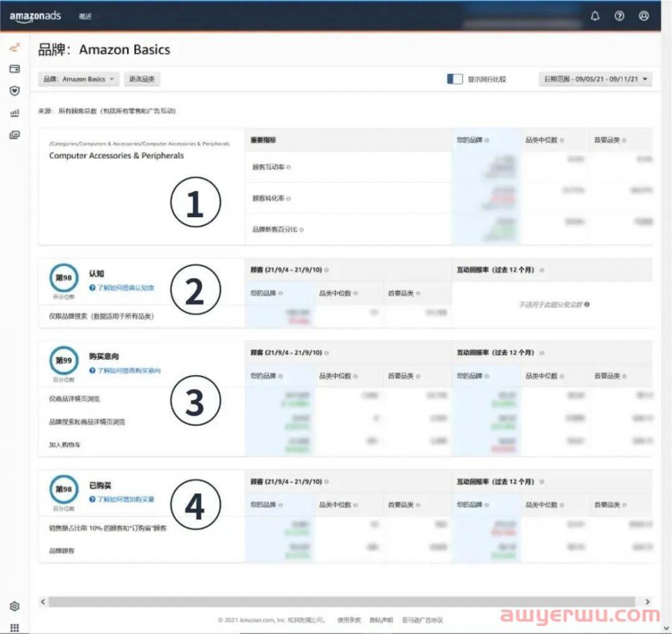
Task: Expand the 品牌: Amazon Basics dropdown
Action: [79, 79]
